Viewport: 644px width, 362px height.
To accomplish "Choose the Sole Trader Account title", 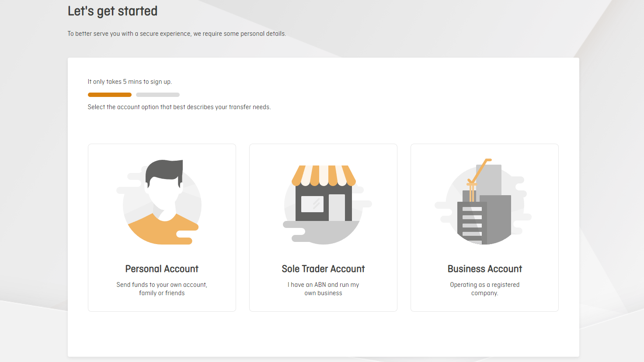I will point(323,269).
